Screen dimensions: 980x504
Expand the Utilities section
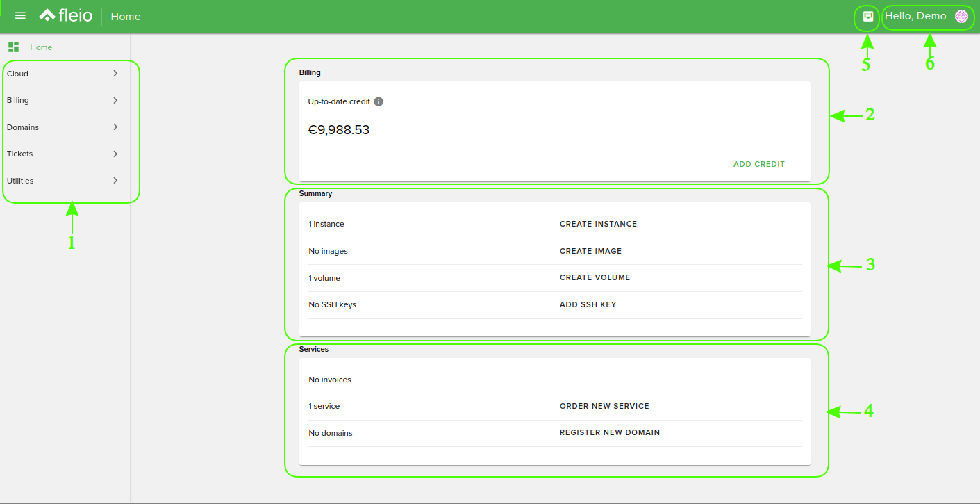tap(63, 180)
